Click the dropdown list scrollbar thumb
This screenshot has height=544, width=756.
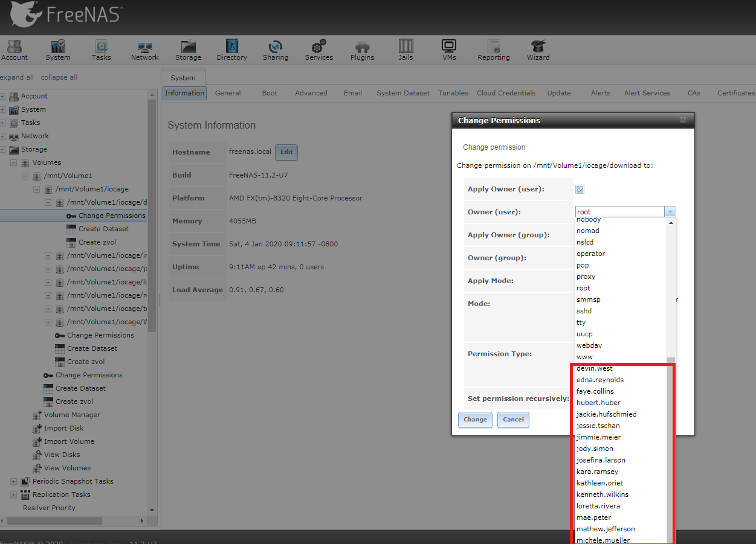(x=670, y=450)
